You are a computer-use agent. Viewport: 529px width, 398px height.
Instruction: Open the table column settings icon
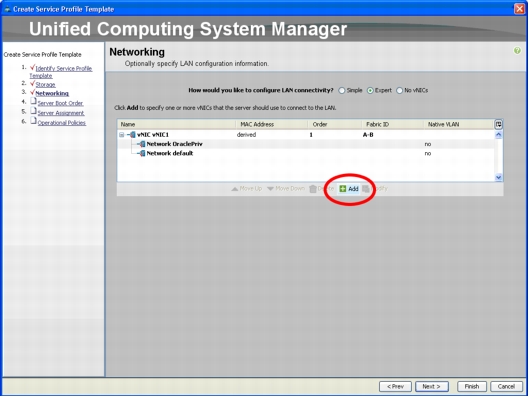click(498, 124)
